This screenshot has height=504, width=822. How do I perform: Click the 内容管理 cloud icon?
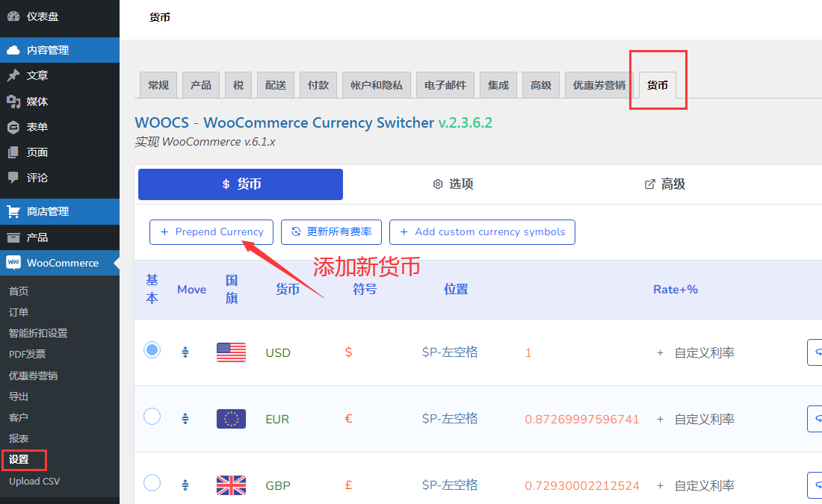tap(13, 50)
